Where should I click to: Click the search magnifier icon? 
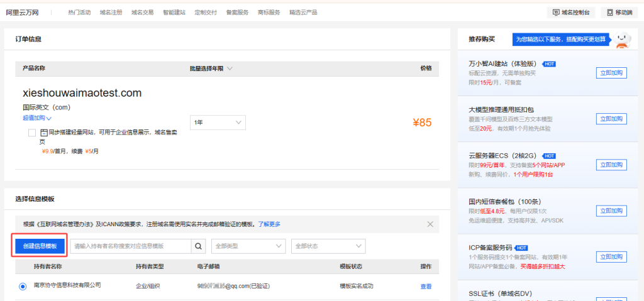click(x=199, y=246)
